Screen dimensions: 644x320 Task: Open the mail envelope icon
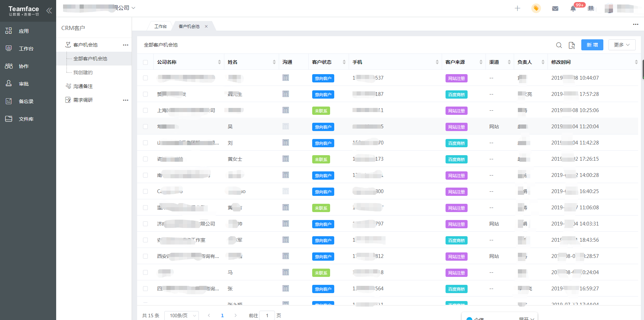[x=555, y=8]
